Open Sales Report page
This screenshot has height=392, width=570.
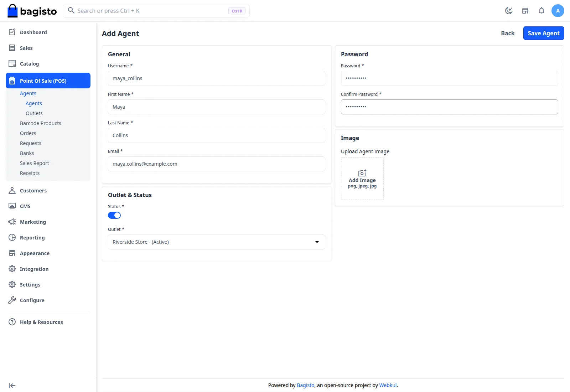(x=35, y=163)
